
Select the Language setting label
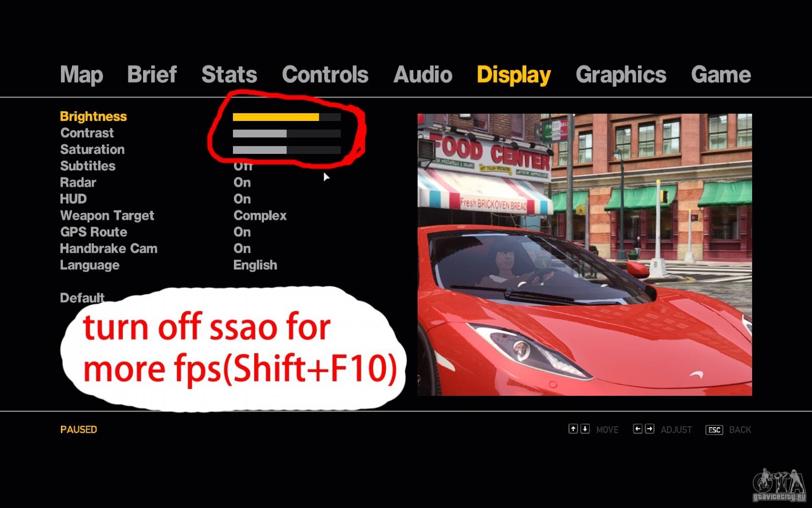click(90, 265)
